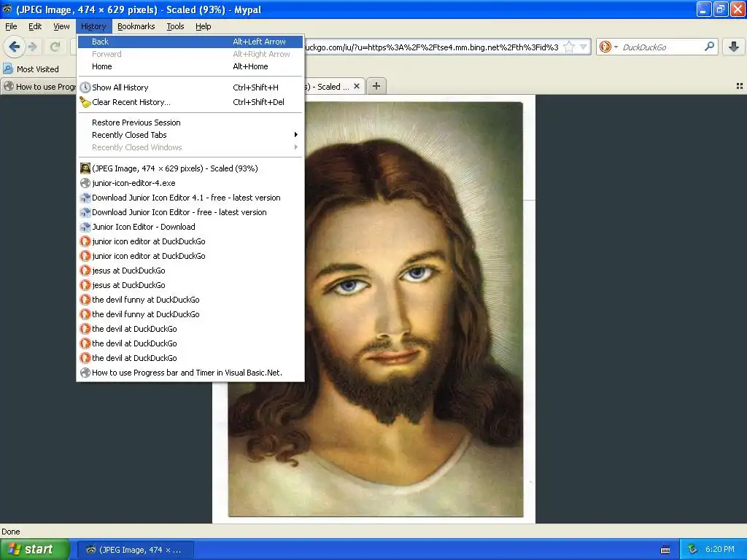Open the View menu
Image resolution: width=747 pixels, height=560 pixels.
[61, 26]
